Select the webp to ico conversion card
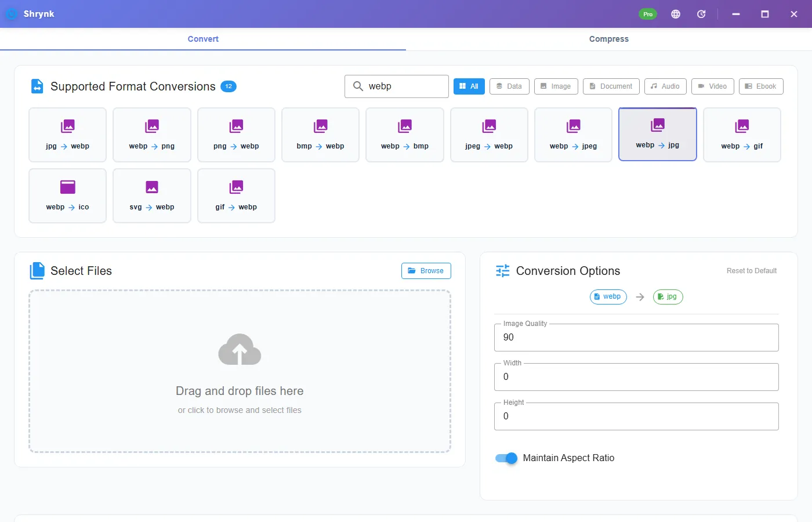The image size is (812, 522). click(x=67, y=195)
